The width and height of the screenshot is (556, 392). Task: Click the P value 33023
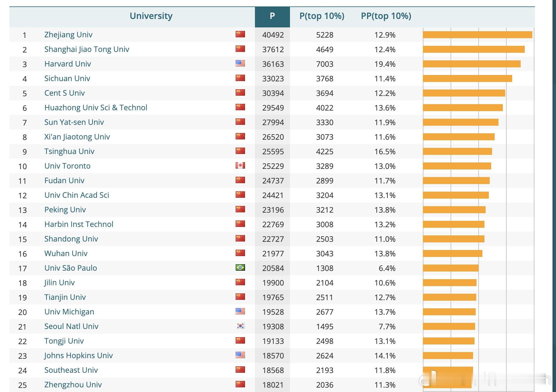(273, 79)
